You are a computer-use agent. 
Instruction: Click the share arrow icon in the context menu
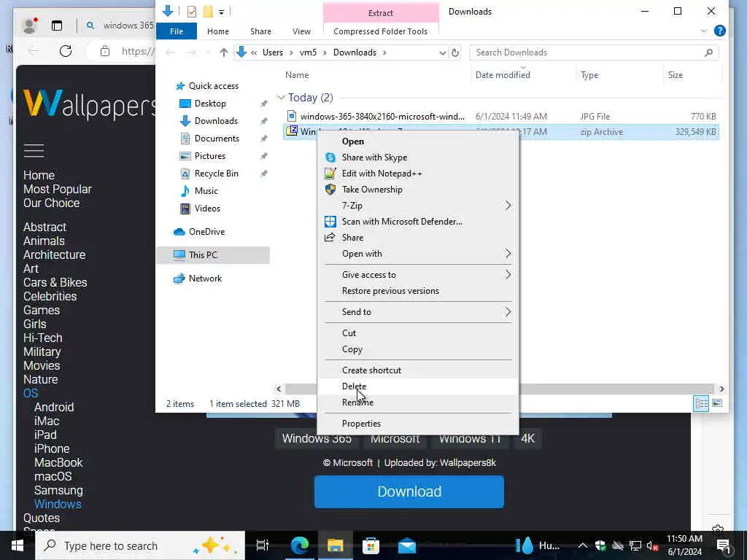pos(330,238)
